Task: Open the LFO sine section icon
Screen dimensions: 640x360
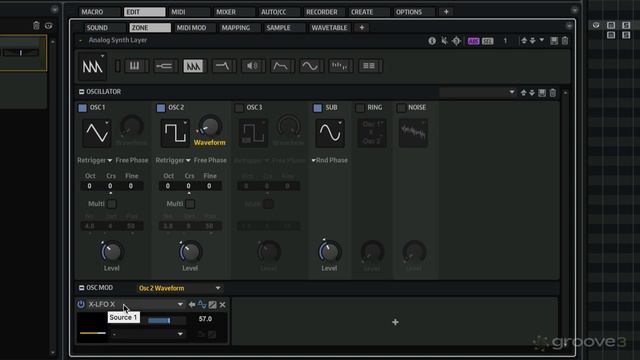Action: click(x=310, y=66)
